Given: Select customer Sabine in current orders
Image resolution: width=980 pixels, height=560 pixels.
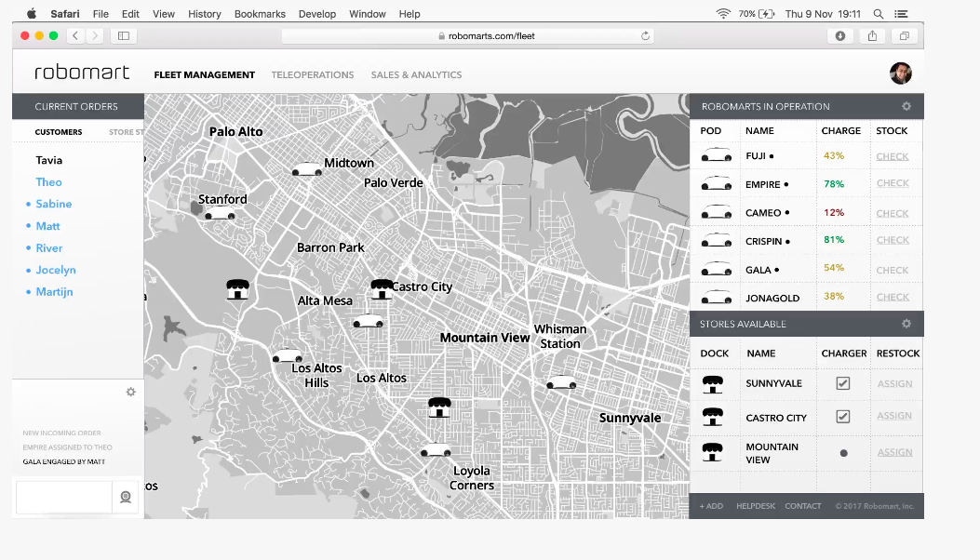Looking at the screenshot, I should pos(54,204).
